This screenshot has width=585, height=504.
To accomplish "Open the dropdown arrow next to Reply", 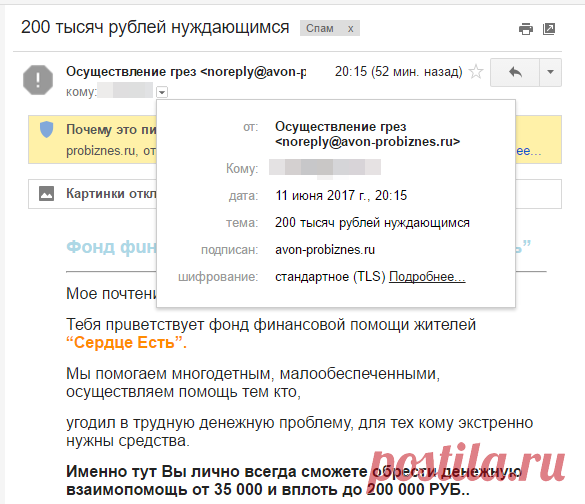I will click(550, 72).
